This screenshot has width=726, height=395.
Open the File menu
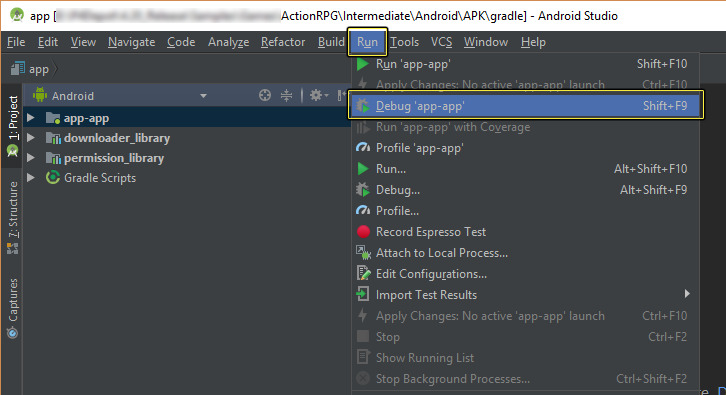(x=16, y=42)
